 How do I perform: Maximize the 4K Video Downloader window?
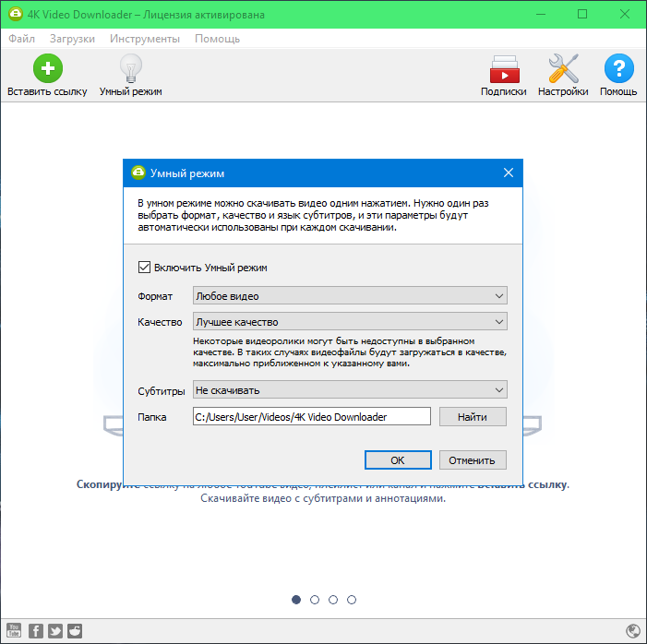click(582, 14)
